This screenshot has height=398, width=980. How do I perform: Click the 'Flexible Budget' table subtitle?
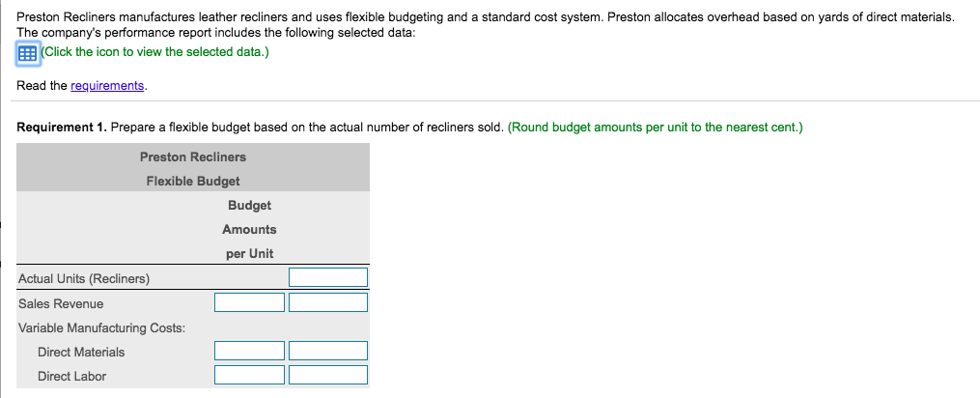193,181
